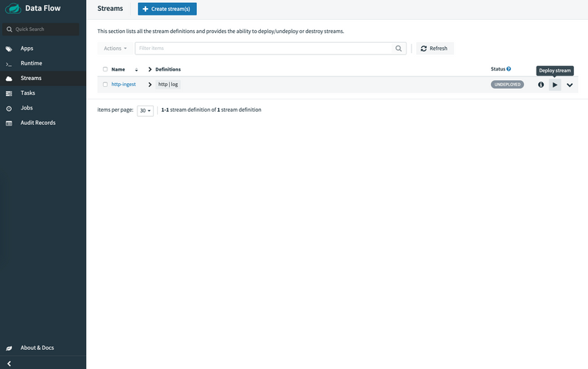The image size is (588, 369).
Task: Select Streams in sidebar
Action: click(x=31, y=78)
